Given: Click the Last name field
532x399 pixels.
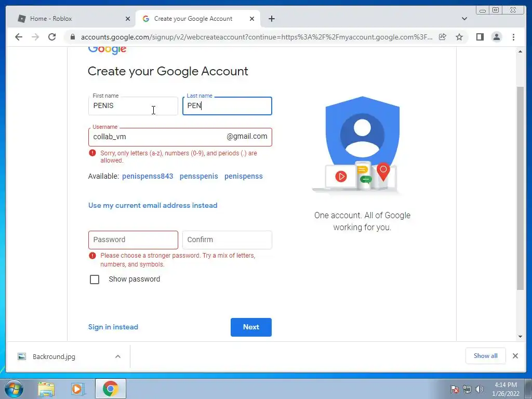Looking at the screenshot, I should 227,106.
